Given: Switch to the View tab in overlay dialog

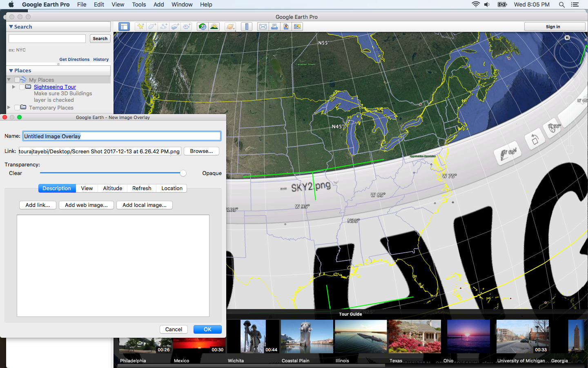Looking at the screenshot, I should [x=87, y=188].
